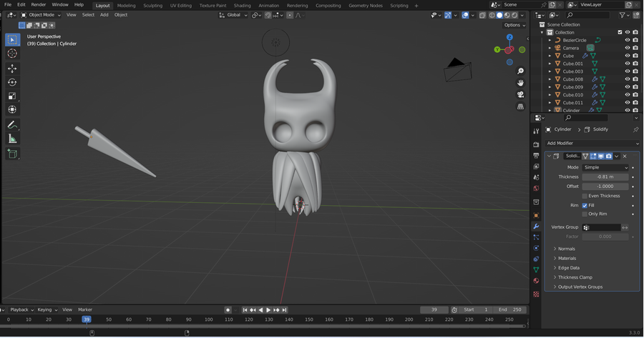Viewport: 644px width, 338px height.
Task: Click the pan view hand icon
Action: click(520, 83)
